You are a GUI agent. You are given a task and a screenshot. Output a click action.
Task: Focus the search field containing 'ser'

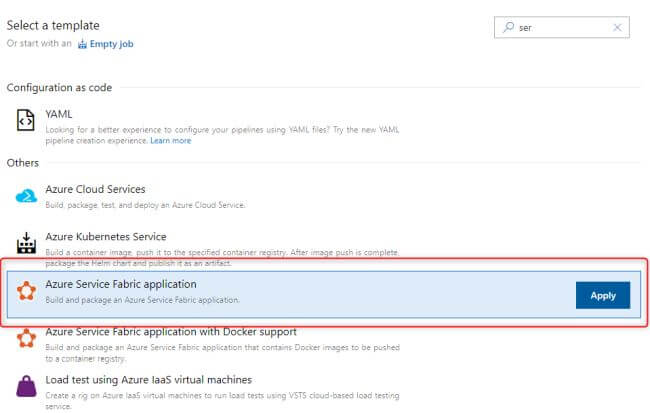[562, 27]
